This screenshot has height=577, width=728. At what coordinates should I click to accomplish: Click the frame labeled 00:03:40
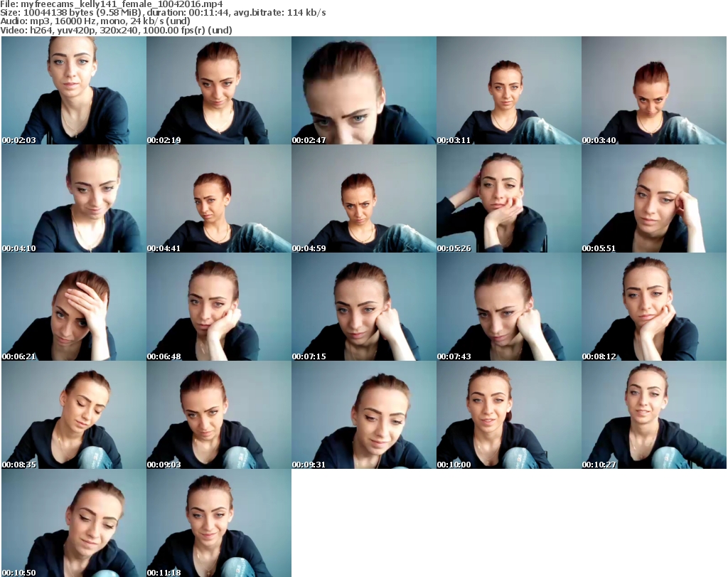pos(653,90)
